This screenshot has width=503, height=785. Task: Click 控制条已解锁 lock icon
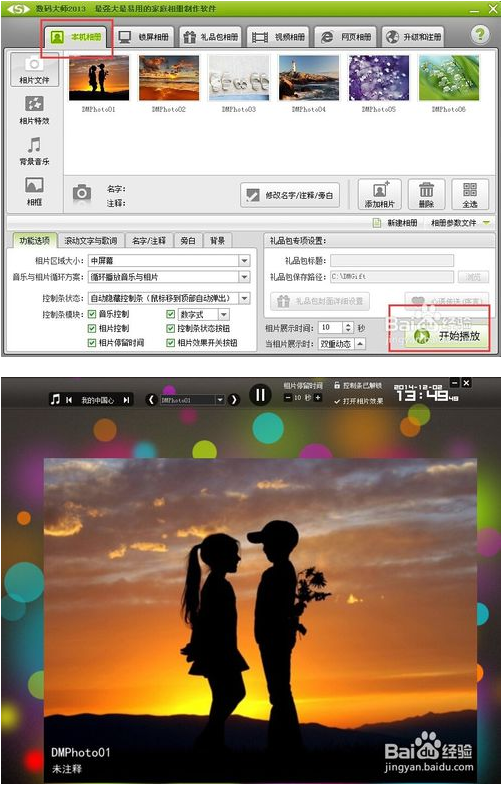coord(337,385)
